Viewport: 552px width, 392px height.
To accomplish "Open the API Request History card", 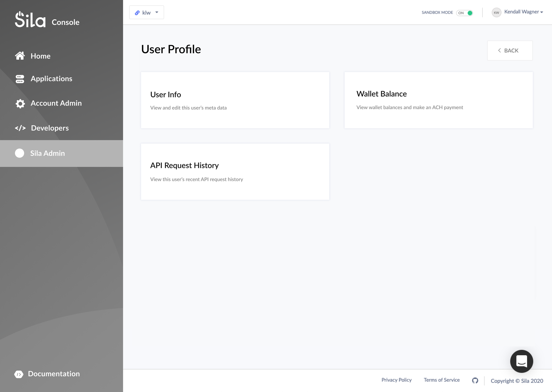I will pos(235,172).
